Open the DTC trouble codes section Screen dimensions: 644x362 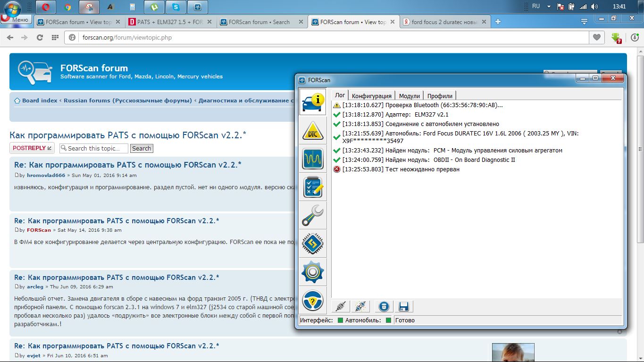(x=313, y=131)
